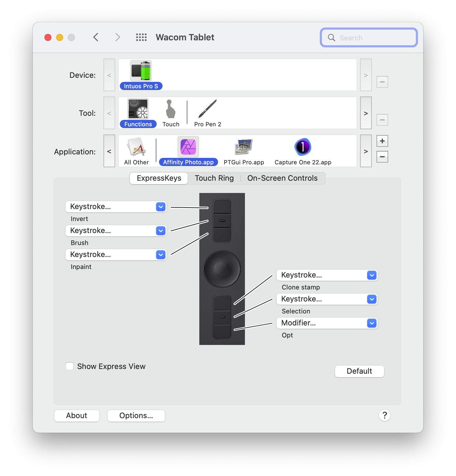The image size is (456, 476).
Task: Switch to the On-Screen Controls tab
Action: click(282, 178)
